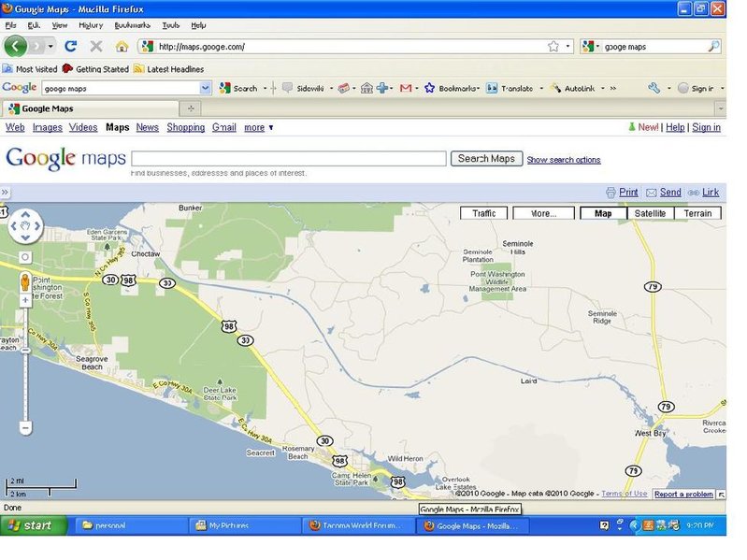This screenshot has width=747, height=560.
Task: Toggle the Traffic layer button
Action: (x=484, y=213)
